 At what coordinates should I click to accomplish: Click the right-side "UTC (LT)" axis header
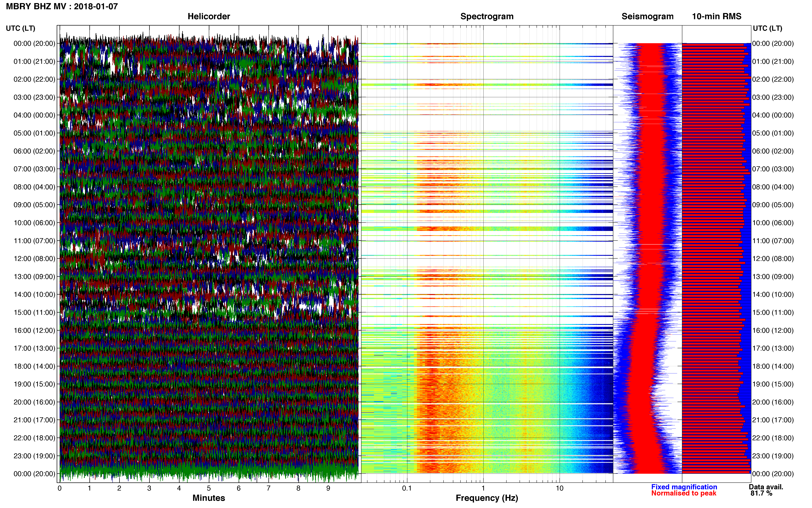tap(767, 28)
